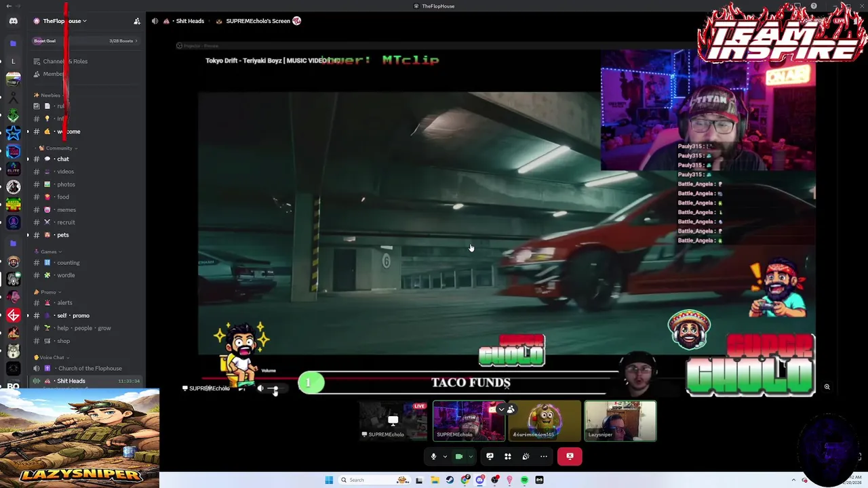Open Steam from the taskbar

pyautogui.click(x=450, y=480)
